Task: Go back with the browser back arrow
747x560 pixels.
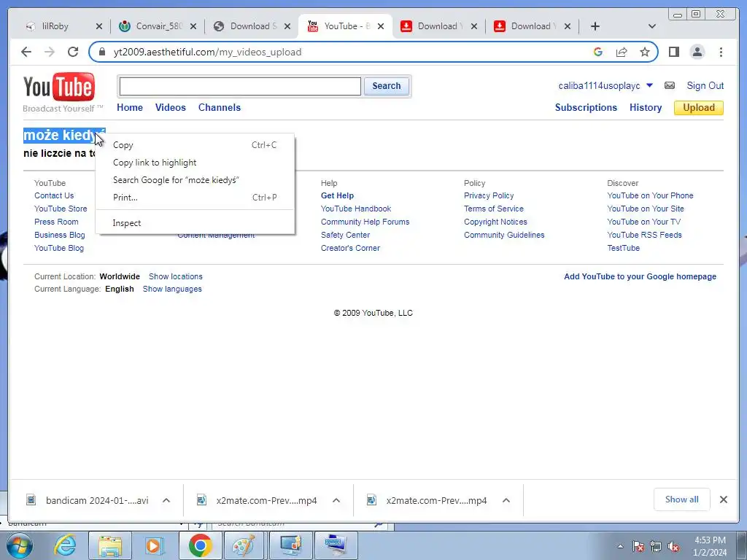Action: click(26, 52)
